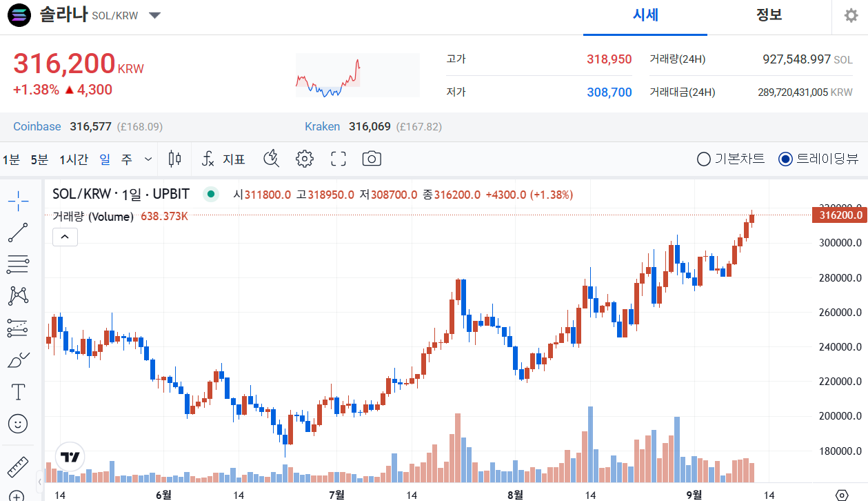Open the candlestick chart type selector
Screen dimensions: 868x501
[175, 159]
